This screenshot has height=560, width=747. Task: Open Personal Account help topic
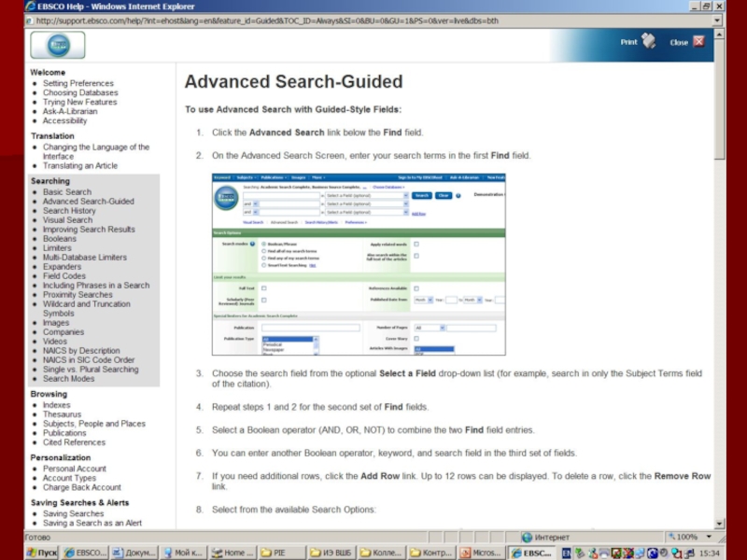[75, 469]
